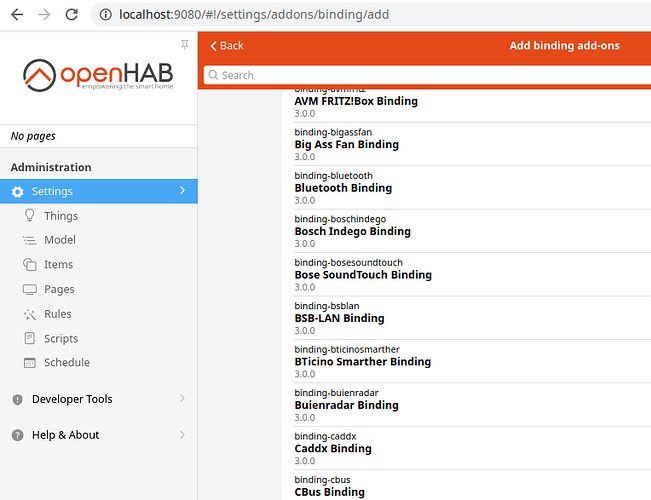This screenshot has height=500, width=651.
Task: Click the binding-caddx identifier text
Action: point(325,436)
